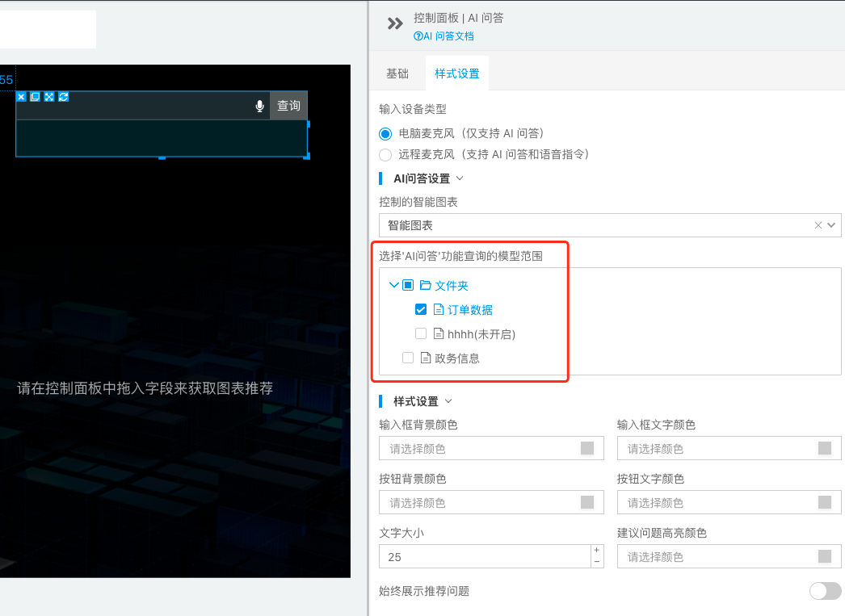The image size is (845, 616).
Task: Click the 输入框文字颜色 input field
Action: point(729,448)
